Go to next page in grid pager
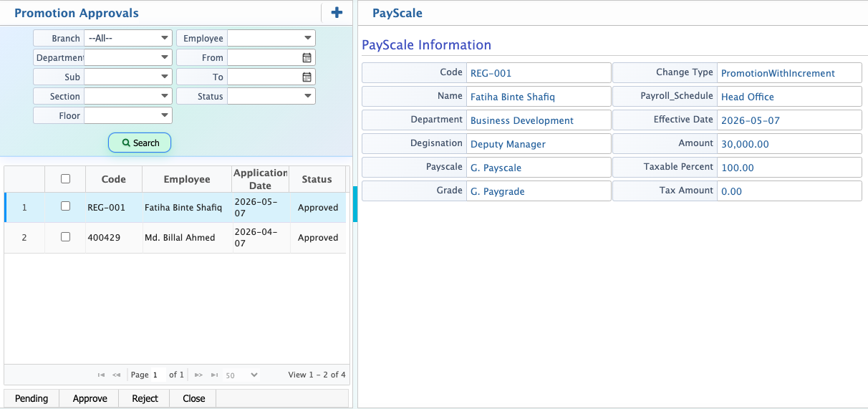Screen dimensions: 868x409 198,375
